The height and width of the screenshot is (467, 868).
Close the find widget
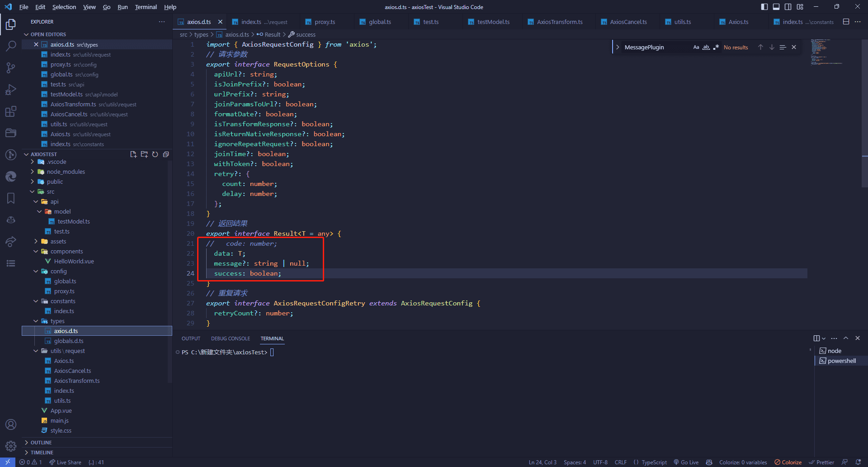[794, 47]
